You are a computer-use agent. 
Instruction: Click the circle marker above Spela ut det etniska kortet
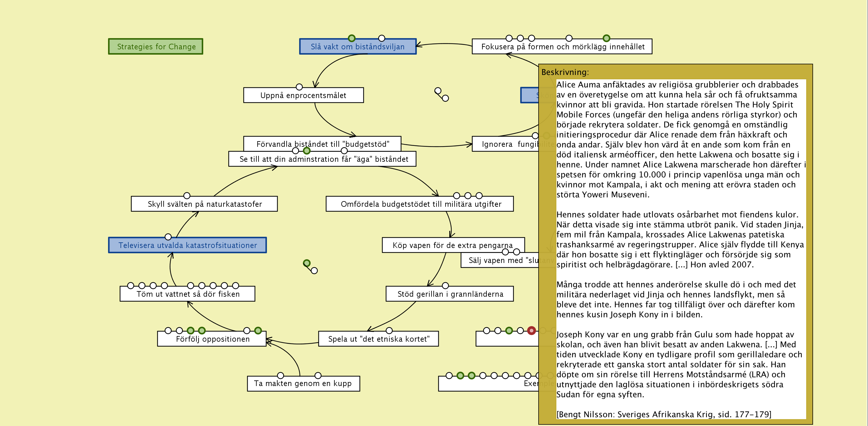pos(389,330)
